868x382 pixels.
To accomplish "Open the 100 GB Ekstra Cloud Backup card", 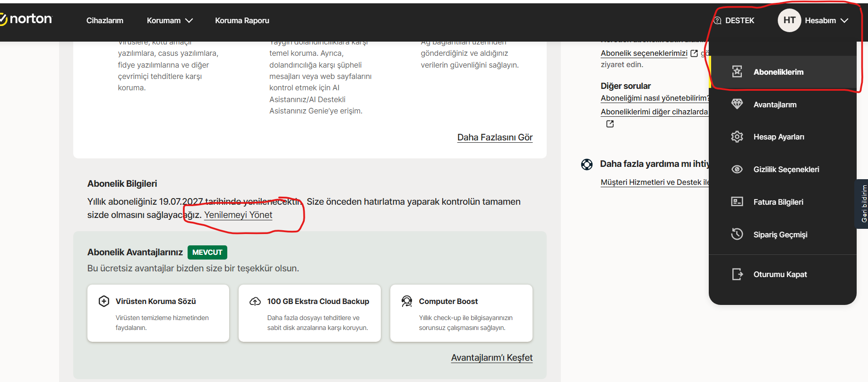I will 309,313.
